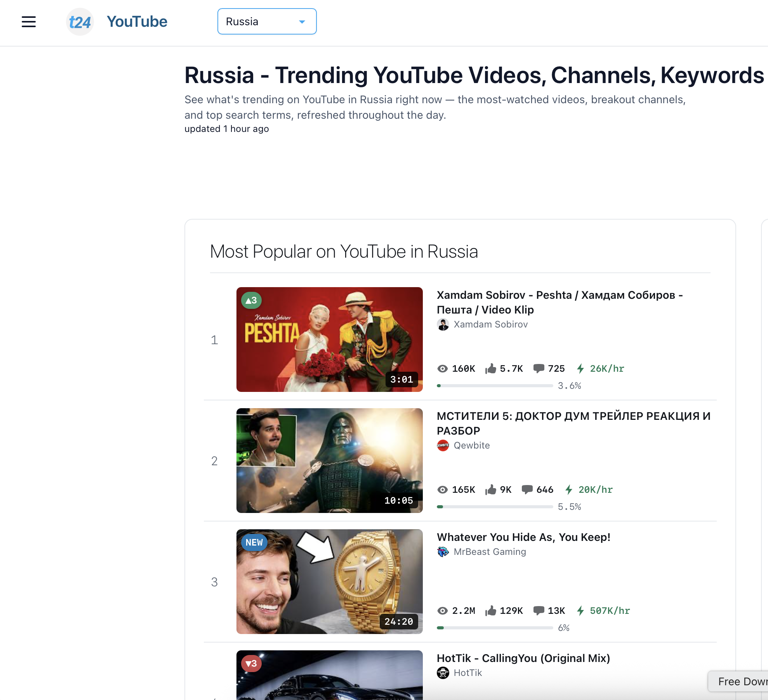
Task: Open HotTik - CallingYou (Original Mix) title
Action: click(x=523, y=658)
